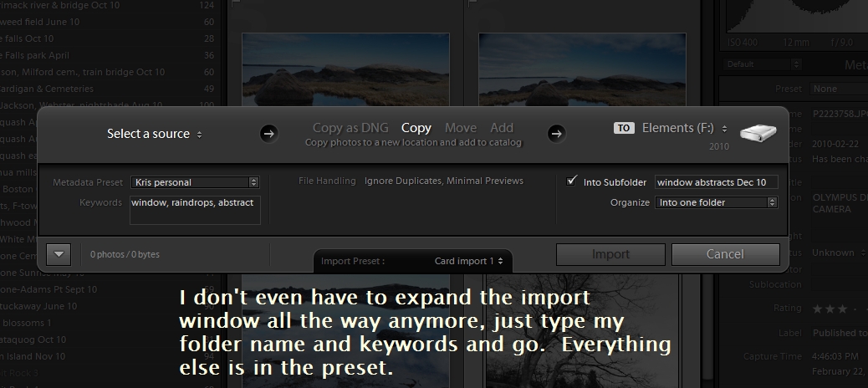
Task: Click the hard drive destination icon
Action: [758, 131]
